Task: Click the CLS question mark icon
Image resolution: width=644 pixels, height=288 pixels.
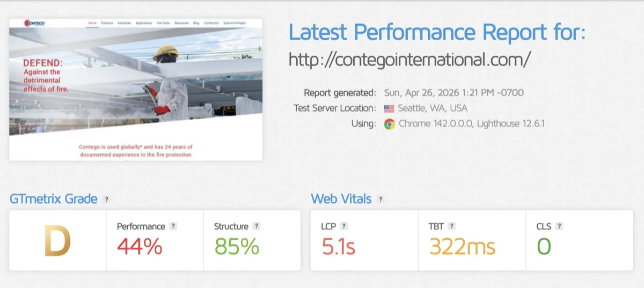Action: pos(559,226)
